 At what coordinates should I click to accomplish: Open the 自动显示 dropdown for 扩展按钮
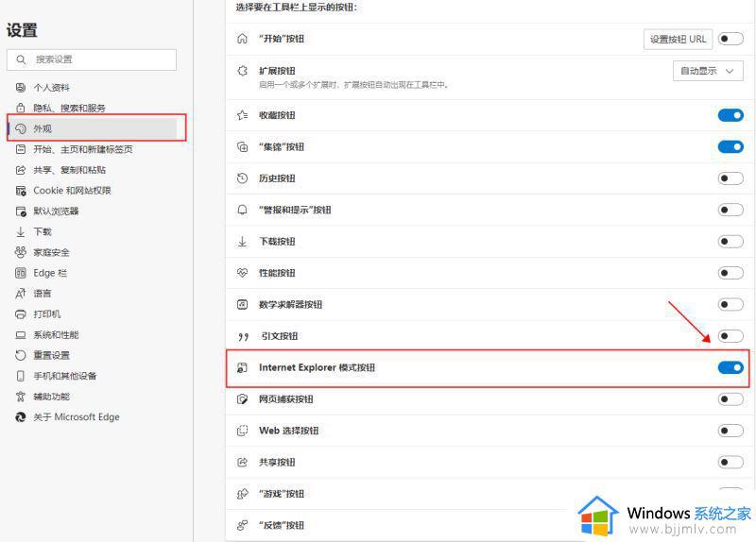pos(708,71)
